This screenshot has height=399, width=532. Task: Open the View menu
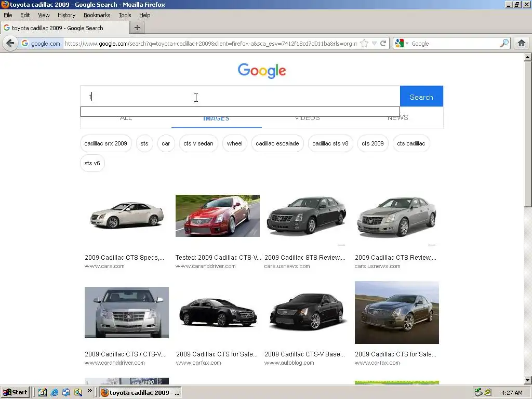(x=44, y=15)
